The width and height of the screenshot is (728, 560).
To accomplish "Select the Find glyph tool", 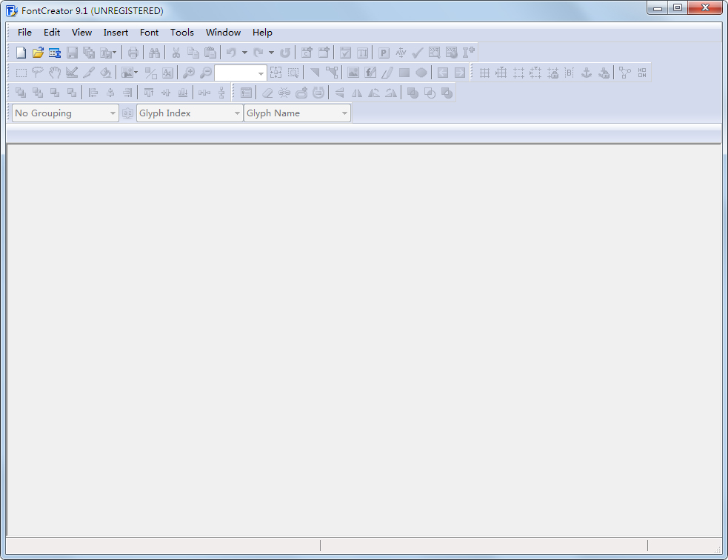I will pyautogui.click(x=154, y=52).
